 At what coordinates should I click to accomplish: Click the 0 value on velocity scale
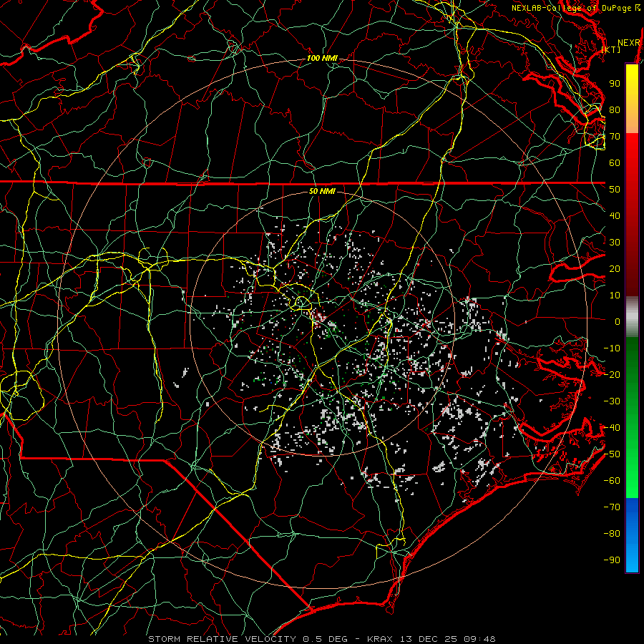coord(618,322)
